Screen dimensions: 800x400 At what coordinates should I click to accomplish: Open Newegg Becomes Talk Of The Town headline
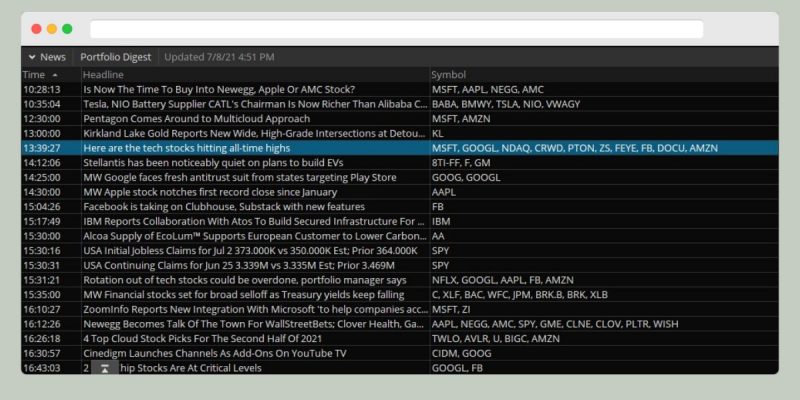254,324
